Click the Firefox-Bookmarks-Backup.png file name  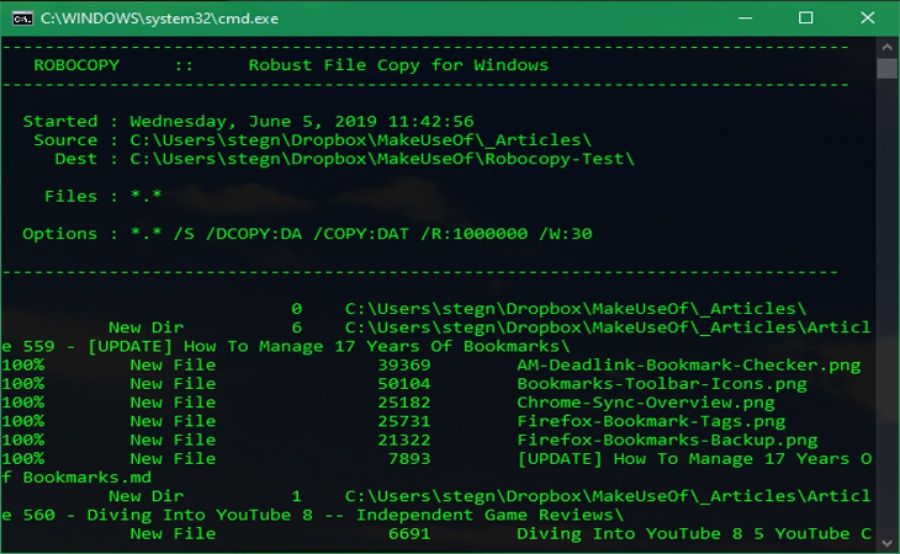(666, 440)
